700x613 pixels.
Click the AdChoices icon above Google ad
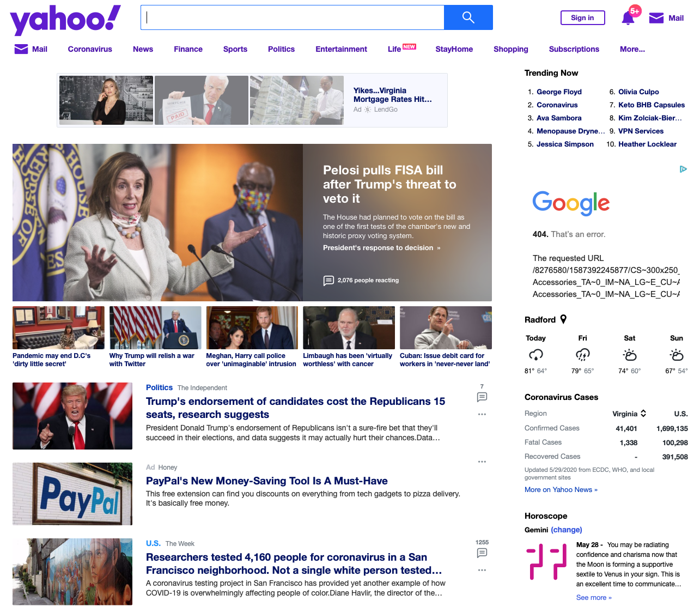pos(683,169)
